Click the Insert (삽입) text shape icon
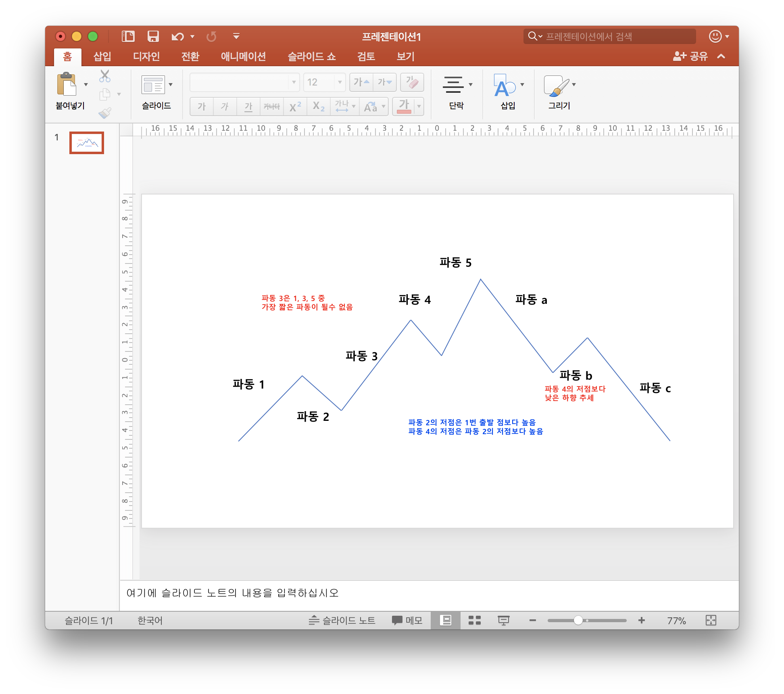The width and height of the screenshot is (784, 694). pyautogui.click(x=505, y=85)
